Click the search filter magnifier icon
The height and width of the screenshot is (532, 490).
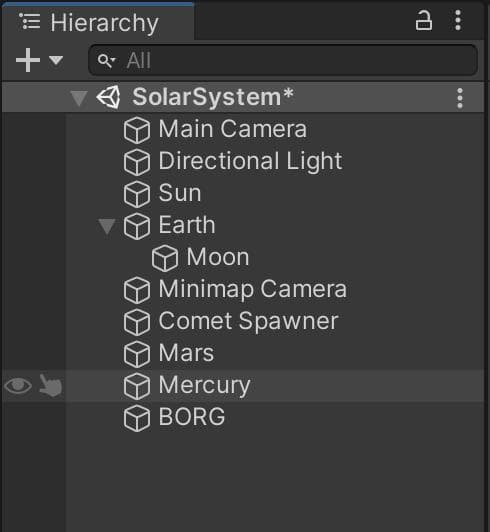106,60
